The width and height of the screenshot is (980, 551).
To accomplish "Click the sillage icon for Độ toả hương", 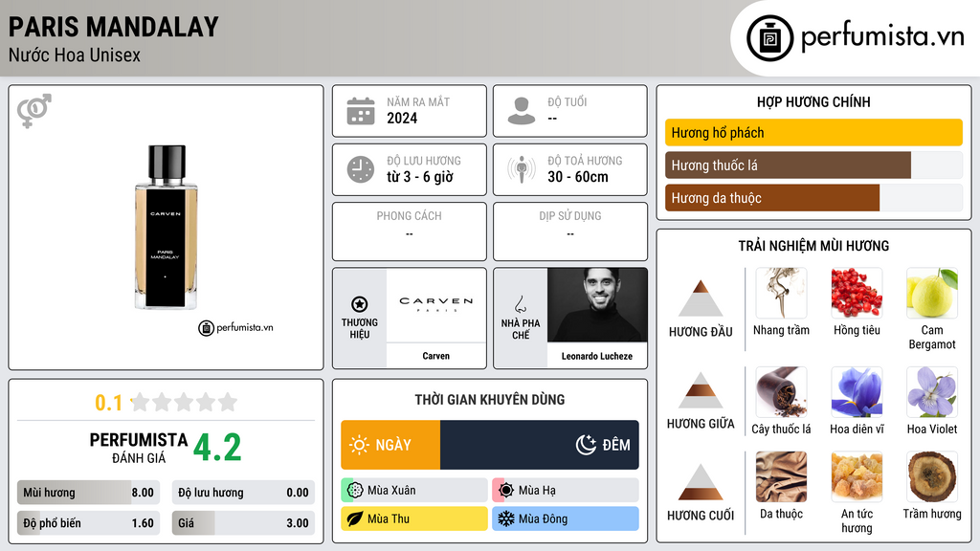I will (522, 169).
